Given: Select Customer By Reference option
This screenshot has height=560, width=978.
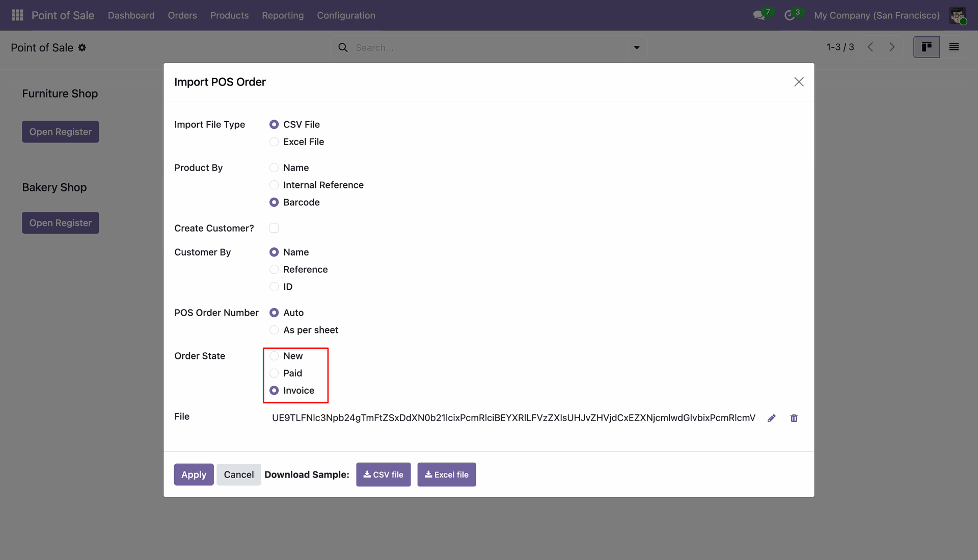Looking at the screenshot, I should click(x=274, y=269).
